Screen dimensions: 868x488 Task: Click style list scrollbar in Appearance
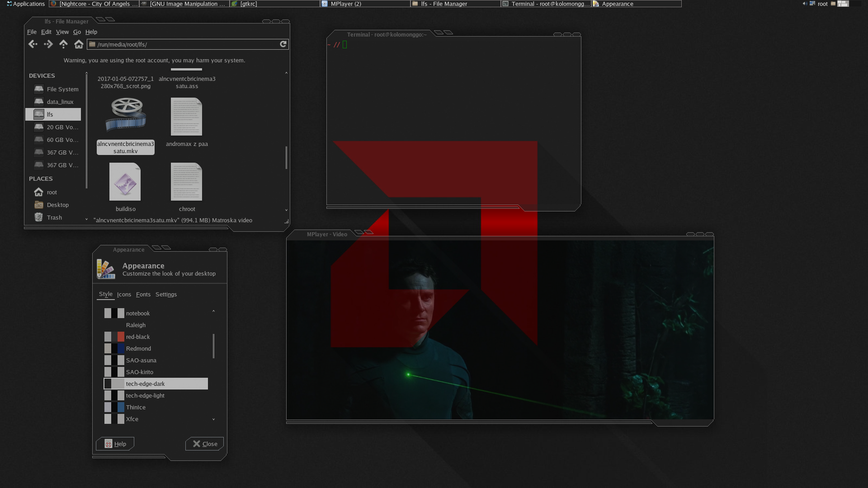tap(213, 346)
